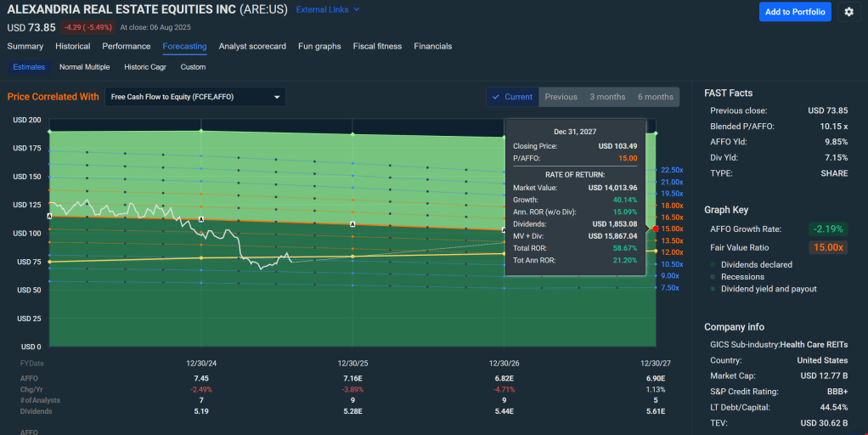Image resolution: width=868 pixels, height=435 pixels.
Task: Select the Current estimates option
Action: (512, 97)
